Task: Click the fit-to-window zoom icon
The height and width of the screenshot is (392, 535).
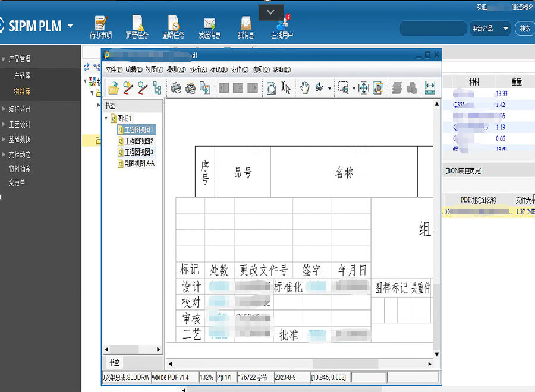Action: tap(363, 88)
